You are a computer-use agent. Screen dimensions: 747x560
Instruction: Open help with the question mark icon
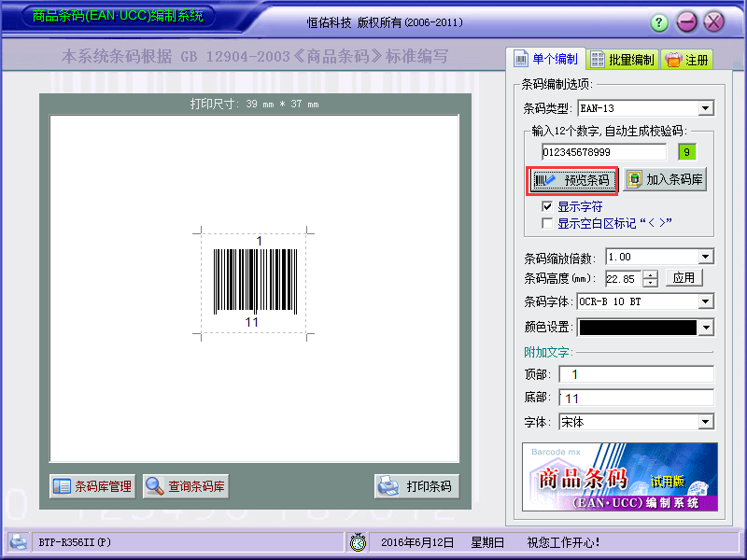tap(657, 22)
